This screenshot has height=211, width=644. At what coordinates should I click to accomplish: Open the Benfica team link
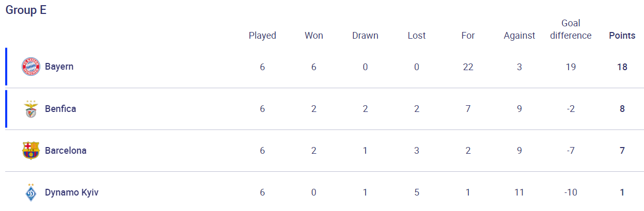coord(60,109)
